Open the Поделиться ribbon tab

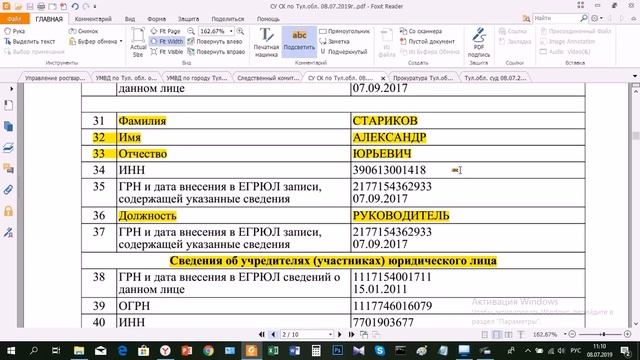tap(227, 19)
